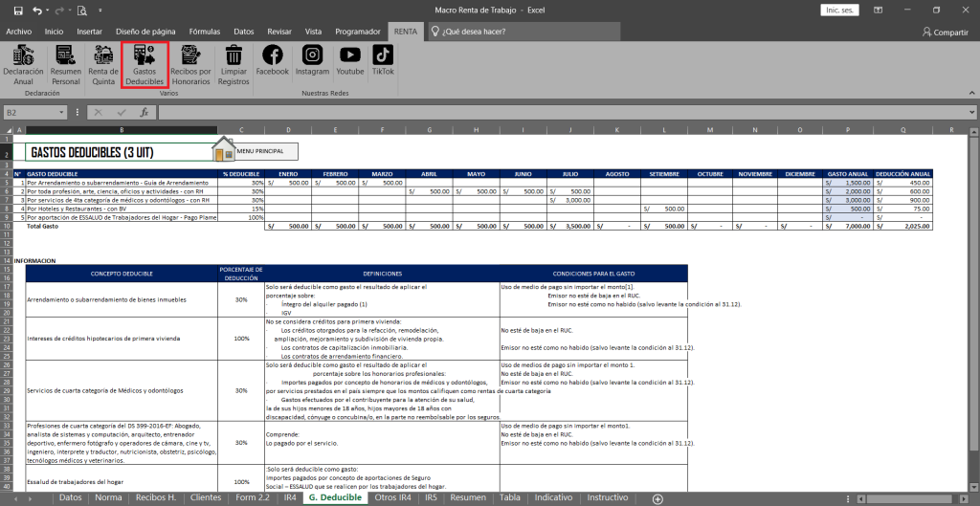Click the Compartir button
The height and width of the screenshot is (506, 980).
[945, 33]
